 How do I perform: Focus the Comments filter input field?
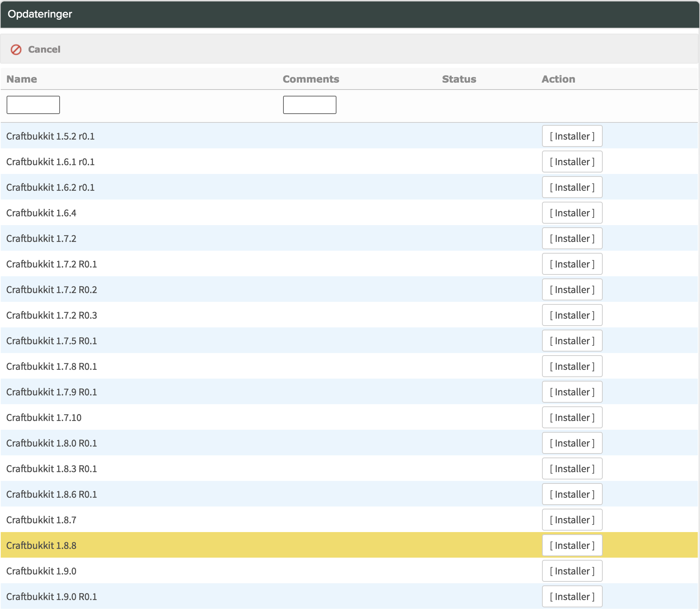310,105
